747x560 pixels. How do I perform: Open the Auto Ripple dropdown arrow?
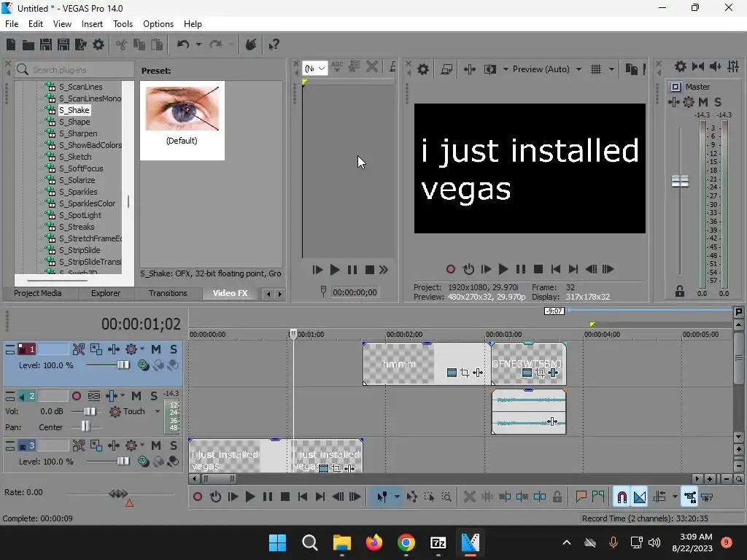point(675,497)
